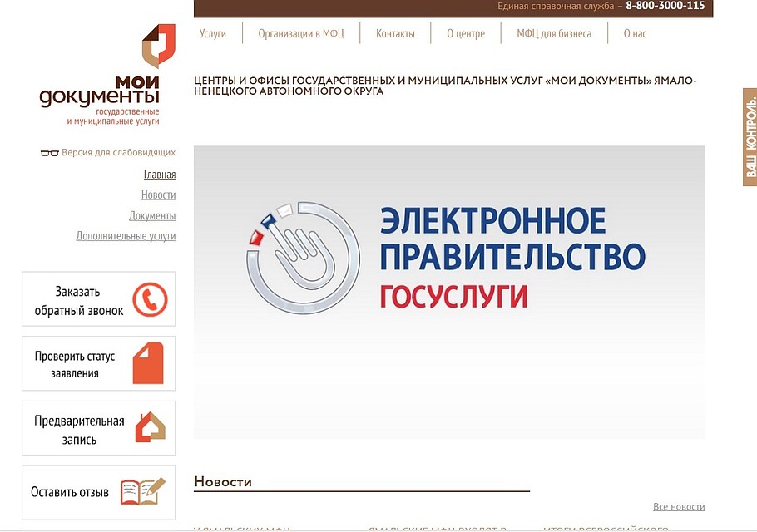
Task: Open the Услуги menu item
Action: click(x=213, y=33)
